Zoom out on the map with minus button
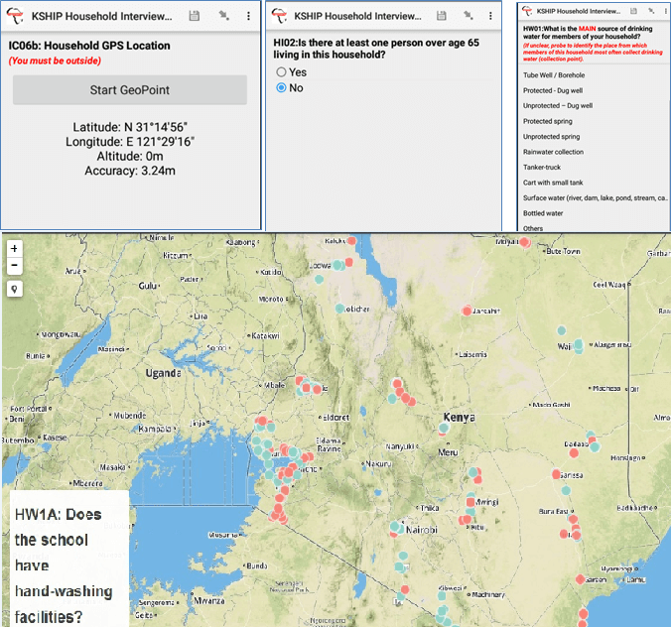This screenshot has height=627, width=672. (x=14, y=266)
